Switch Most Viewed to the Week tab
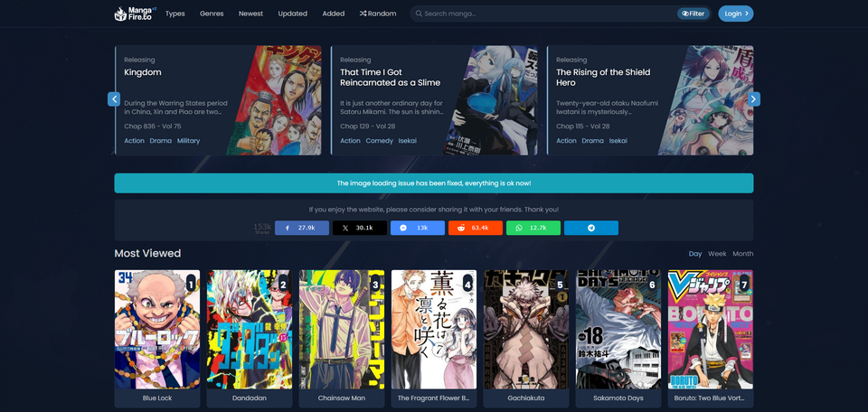868x412 pixels. coord(717,253)
